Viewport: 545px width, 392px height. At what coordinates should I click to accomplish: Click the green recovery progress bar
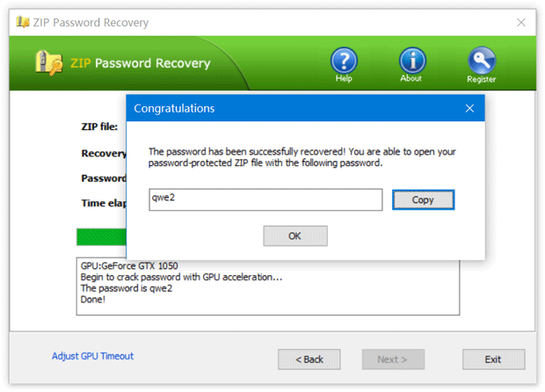point(101,237)
